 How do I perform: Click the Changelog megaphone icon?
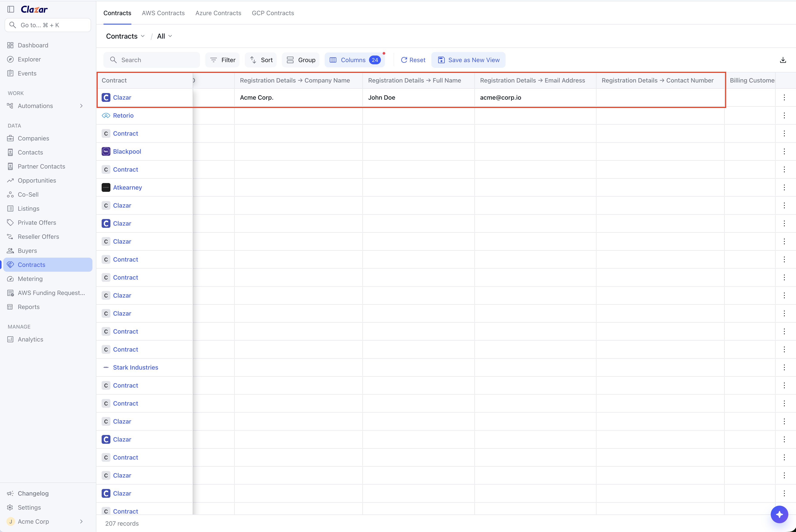(10, 494)
